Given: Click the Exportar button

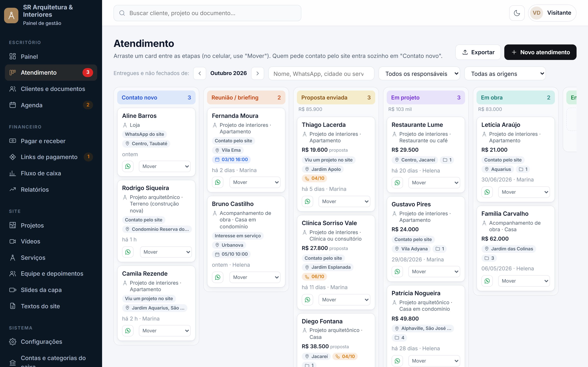Looking at the screenshot, I should pos(478,52).
